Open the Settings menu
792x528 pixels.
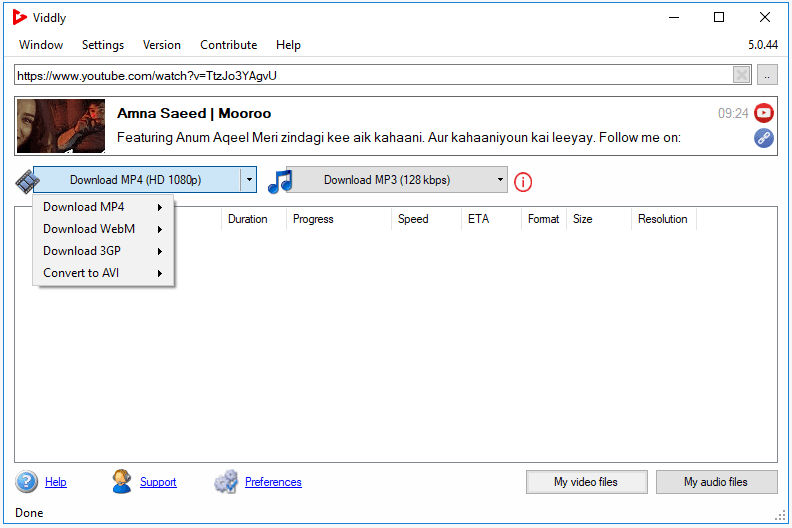tap(103, 45)
